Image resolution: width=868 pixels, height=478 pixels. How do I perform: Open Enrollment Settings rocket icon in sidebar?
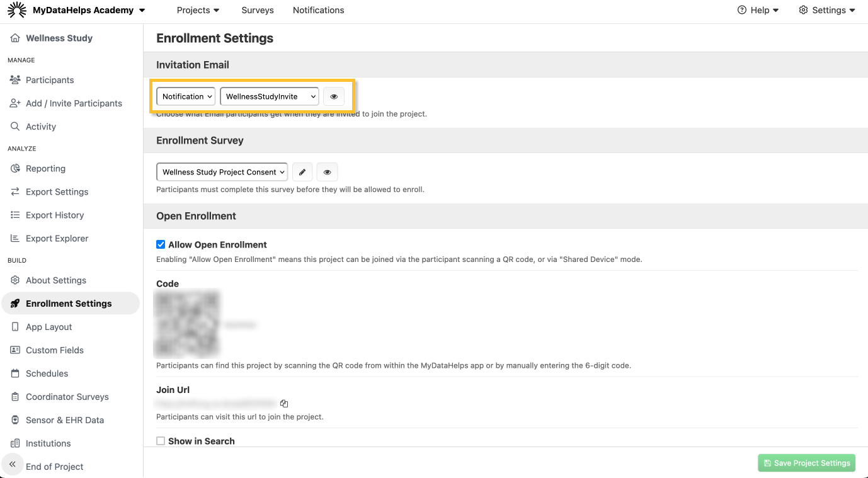pos(15,304)
